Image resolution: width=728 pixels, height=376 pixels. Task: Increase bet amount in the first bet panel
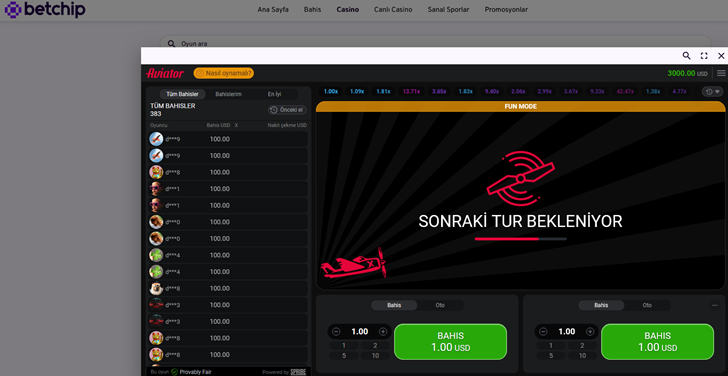pyautogui.click(x=383, y=331)
